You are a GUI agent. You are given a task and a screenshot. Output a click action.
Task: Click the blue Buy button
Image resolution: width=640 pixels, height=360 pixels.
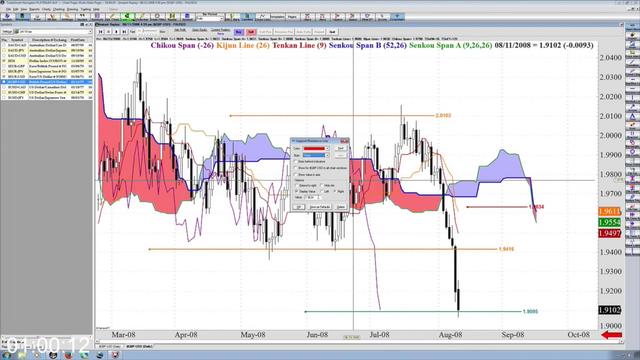click(239, 32)
